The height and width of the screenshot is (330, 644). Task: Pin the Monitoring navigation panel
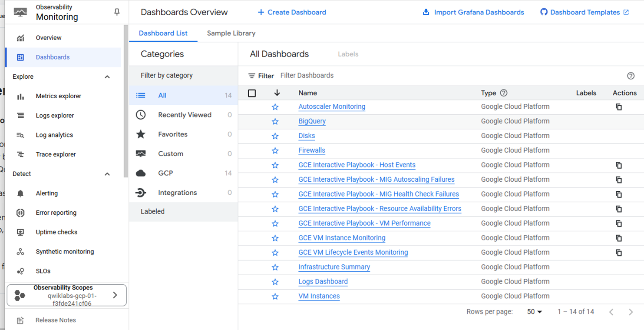pos(117,12)
